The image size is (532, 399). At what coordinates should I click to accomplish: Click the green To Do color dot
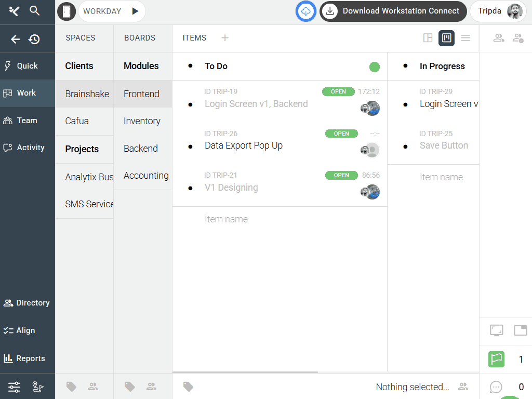click(x=374, y=66)
